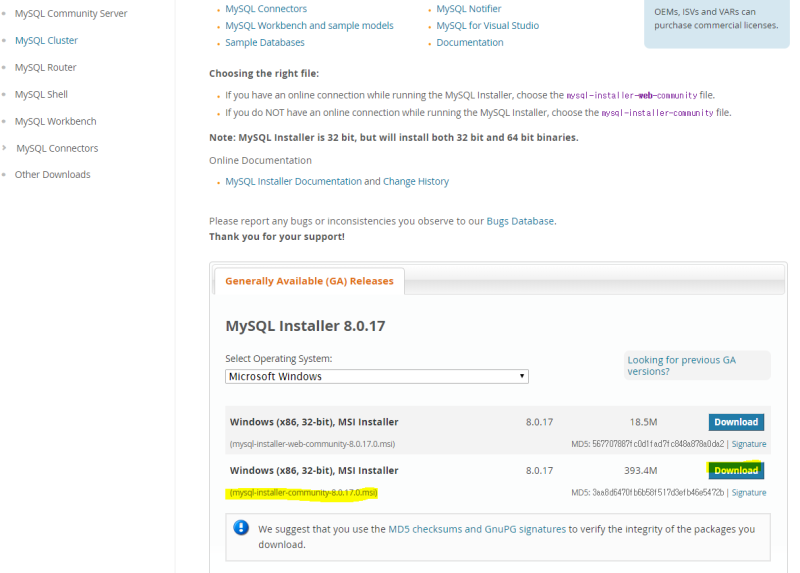Open Signature for web-community installer

(x=748, y=444)
